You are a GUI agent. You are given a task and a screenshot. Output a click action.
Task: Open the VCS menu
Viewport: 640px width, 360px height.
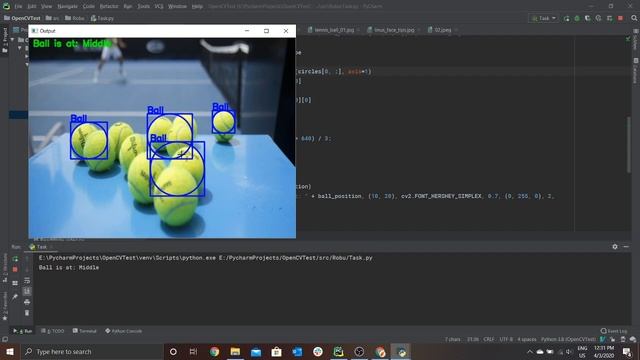click(159, 7)
